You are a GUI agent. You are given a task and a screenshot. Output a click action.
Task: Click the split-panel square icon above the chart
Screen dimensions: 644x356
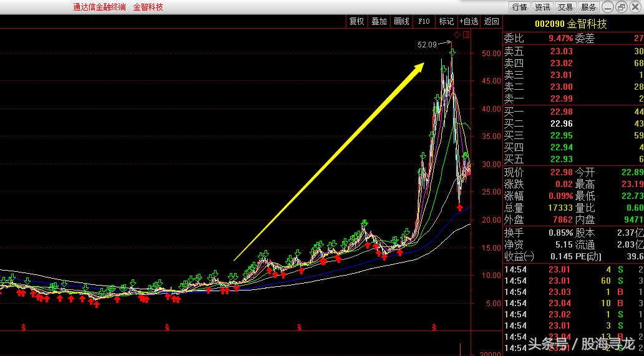(x=466, y=34)
